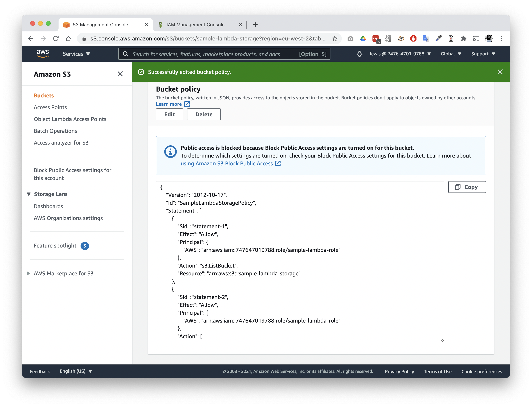The width and height of the screenshot is (532, 407).
Task: Click the Bucket policy heading
Action: [178, 89]
